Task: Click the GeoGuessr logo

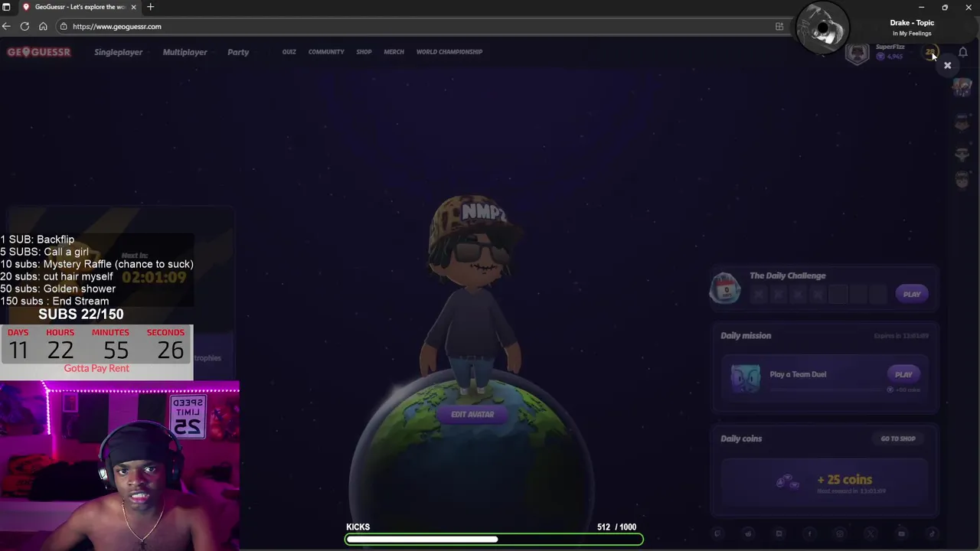Action: tap(39, 52)
